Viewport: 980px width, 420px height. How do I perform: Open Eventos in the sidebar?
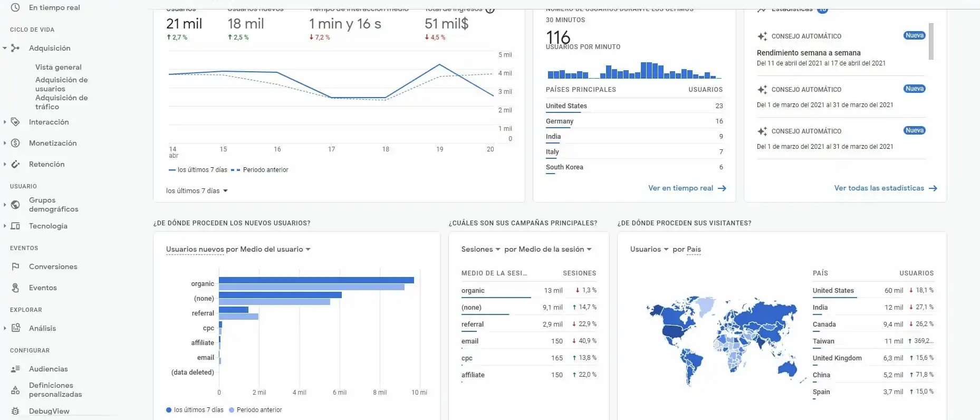coord(43,288)
